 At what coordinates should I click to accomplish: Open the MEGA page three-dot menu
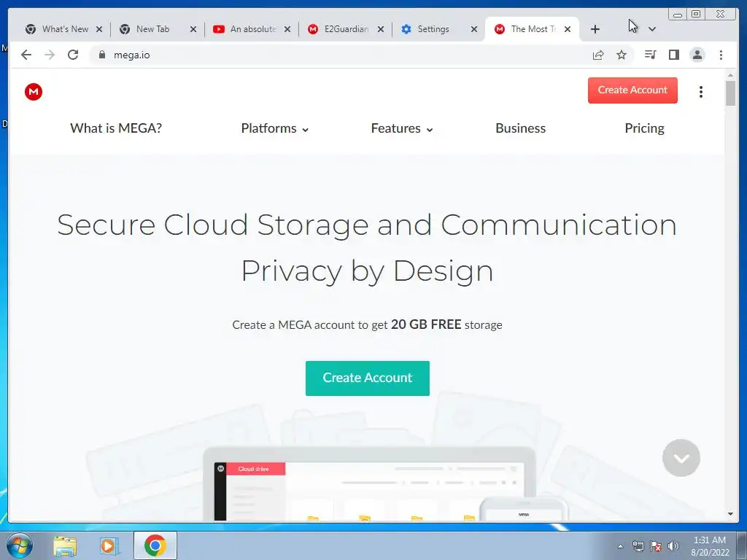(701, 91)
